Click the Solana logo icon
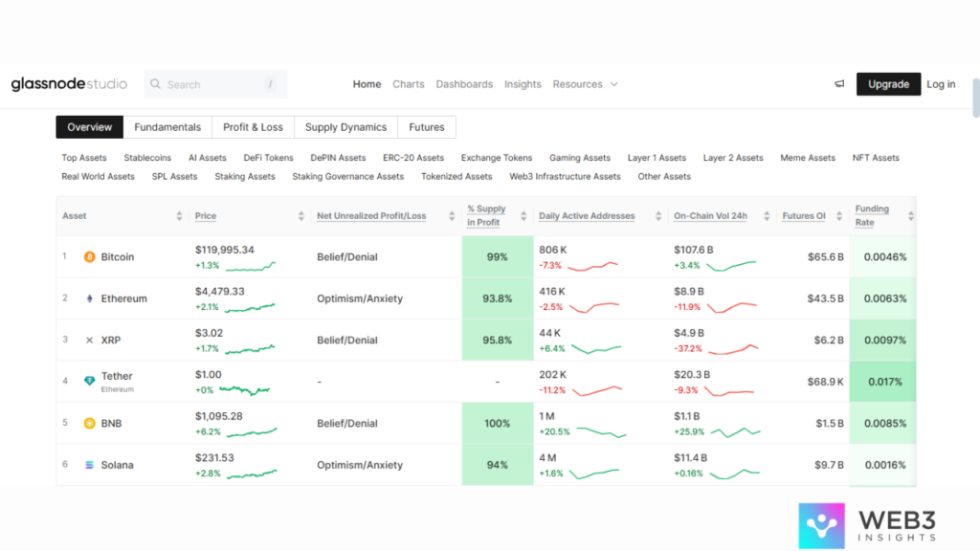 pyautogui.click(x=89, y=465)
